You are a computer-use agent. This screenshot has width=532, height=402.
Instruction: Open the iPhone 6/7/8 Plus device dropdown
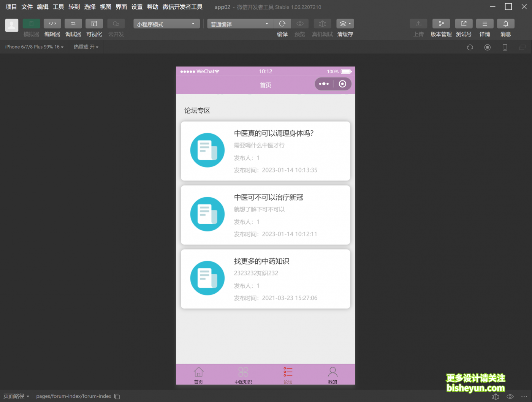(x=34, y=47)
